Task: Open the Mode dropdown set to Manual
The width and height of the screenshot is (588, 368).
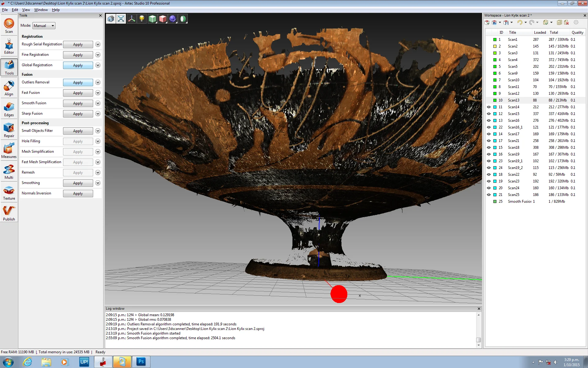Action: [44, 26]
